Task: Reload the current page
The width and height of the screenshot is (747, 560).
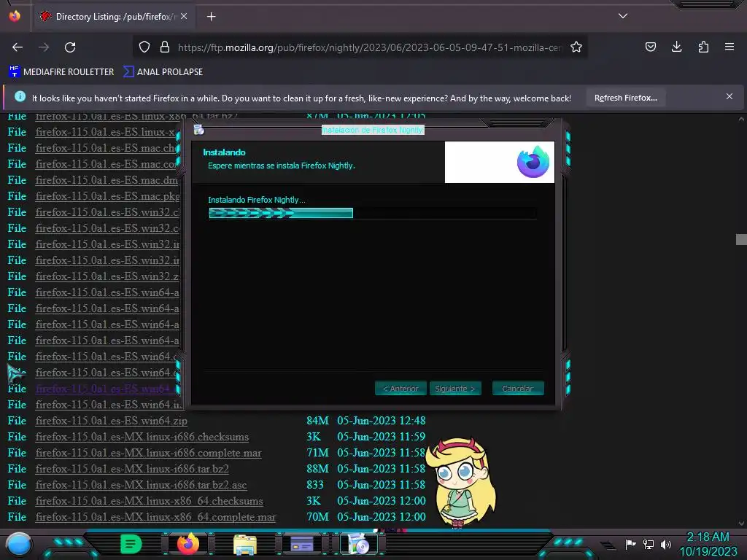Action: [x=70, y=47]
